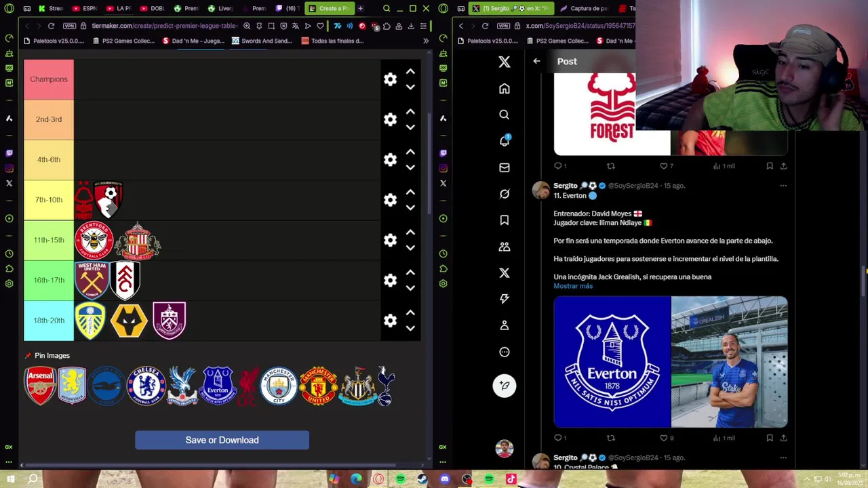Move the Champions row down with arrow
The width and height of the screenshot is (868, 488).
(x=410, y=87)
